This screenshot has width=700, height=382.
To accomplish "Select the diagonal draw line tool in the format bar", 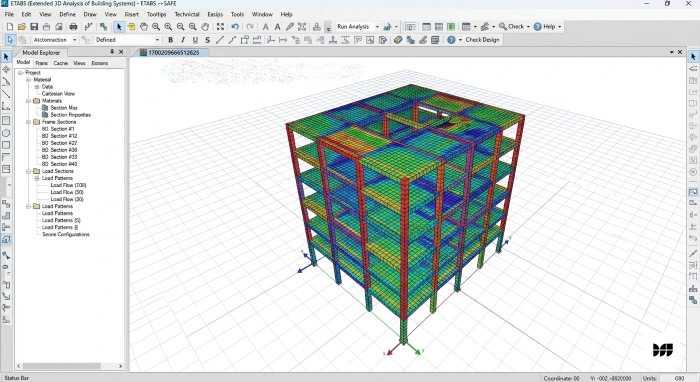I will click(220, 40).
